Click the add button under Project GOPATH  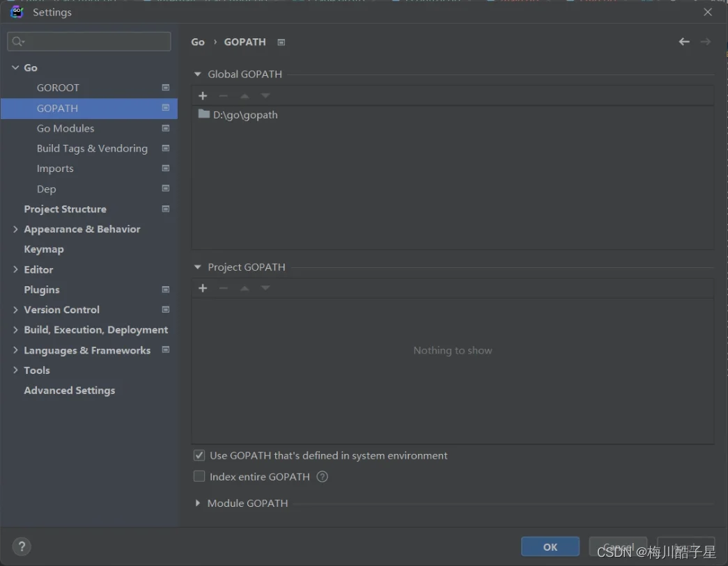pyautogui.click(x=203, y=288)
